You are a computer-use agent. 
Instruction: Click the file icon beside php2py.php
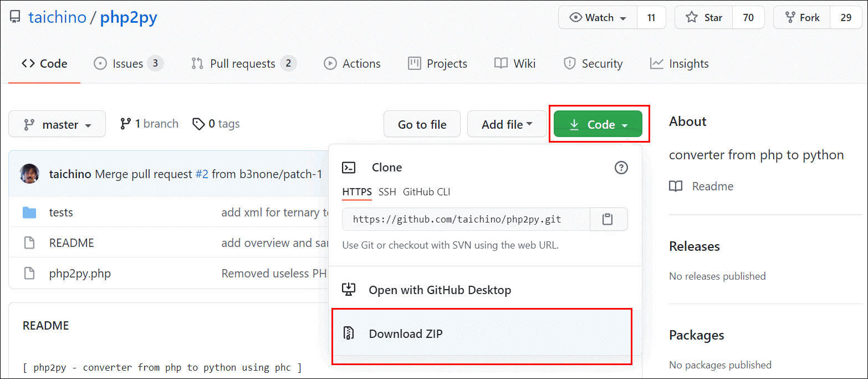[x=29, y=274]
